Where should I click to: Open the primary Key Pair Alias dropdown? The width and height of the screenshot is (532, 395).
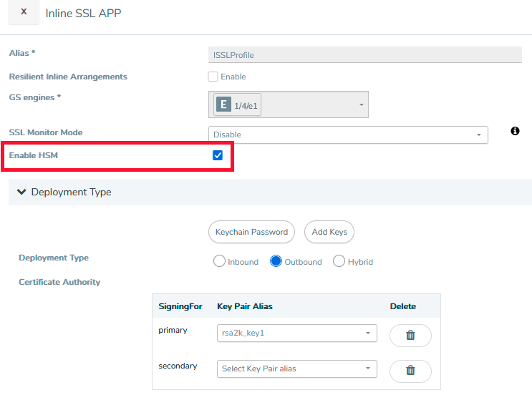(x=297, y=333)
